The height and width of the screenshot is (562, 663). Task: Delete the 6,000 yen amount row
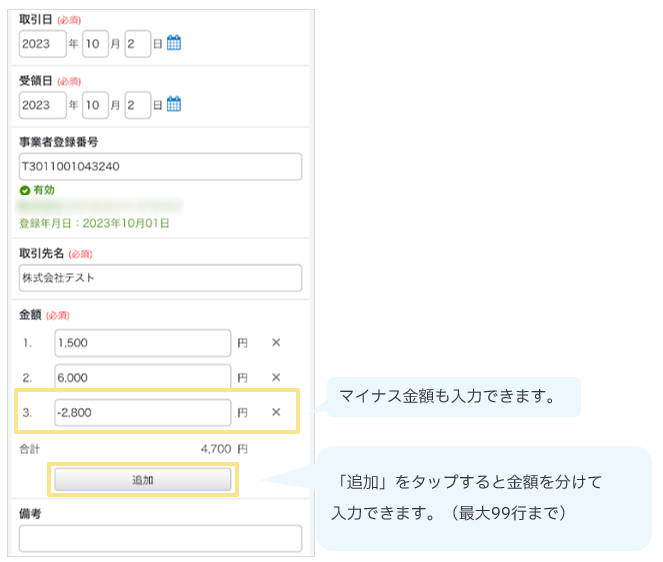(276, 378)
